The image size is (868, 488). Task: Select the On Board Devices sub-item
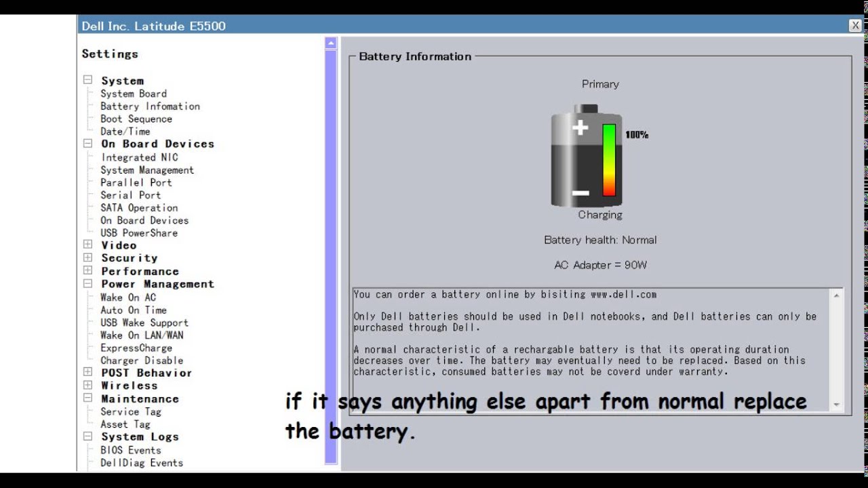pos(144,220)
